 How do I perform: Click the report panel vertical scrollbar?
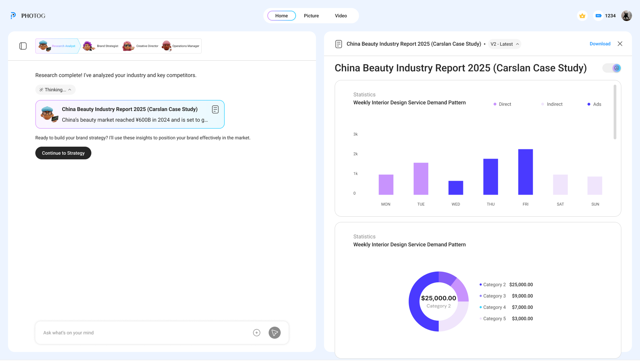coord(615,112)
